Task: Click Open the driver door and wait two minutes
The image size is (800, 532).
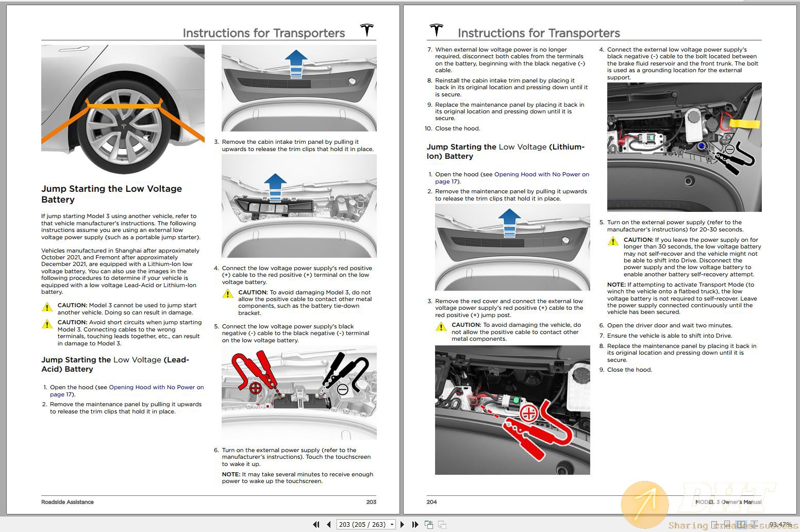Action: (x=670, y=325)
